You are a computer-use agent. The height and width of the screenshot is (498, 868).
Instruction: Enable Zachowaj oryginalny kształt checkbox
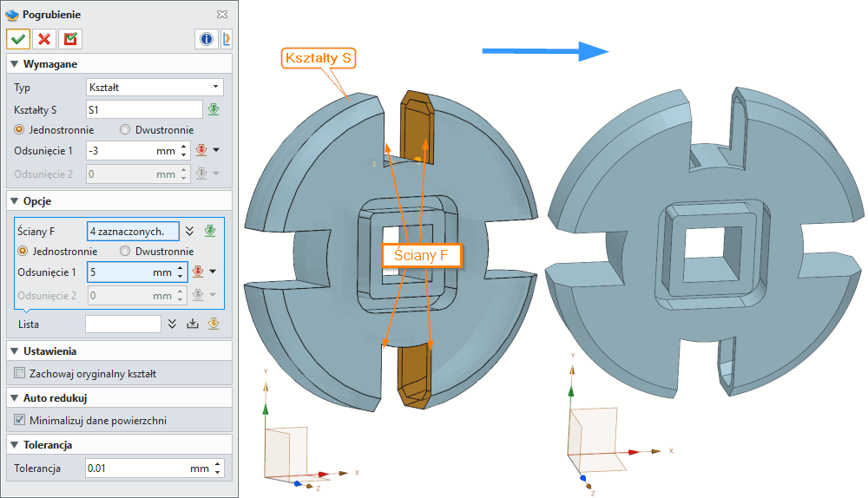click(x=20, y=374)
